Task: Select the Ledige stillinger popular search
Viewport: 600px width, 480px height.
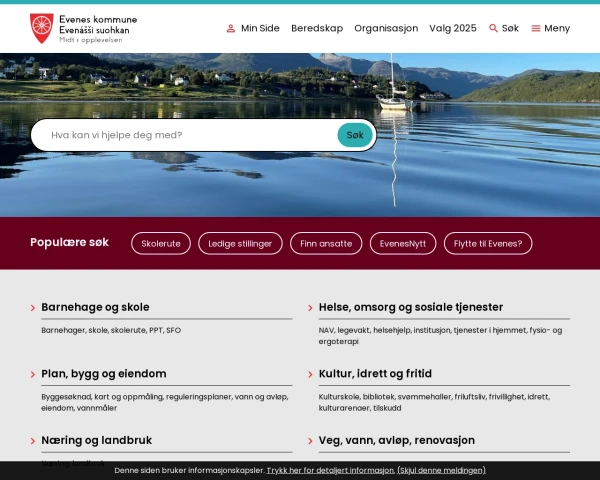Action: [x=240, y=243]
